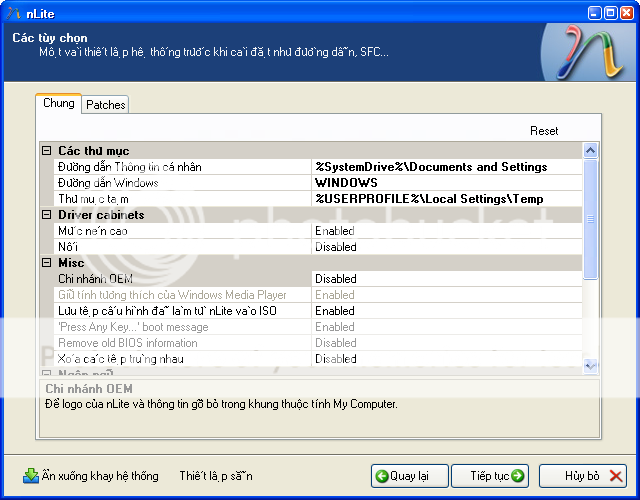
Task: Open the Patches tab
Action: click(x=105, y=105)
